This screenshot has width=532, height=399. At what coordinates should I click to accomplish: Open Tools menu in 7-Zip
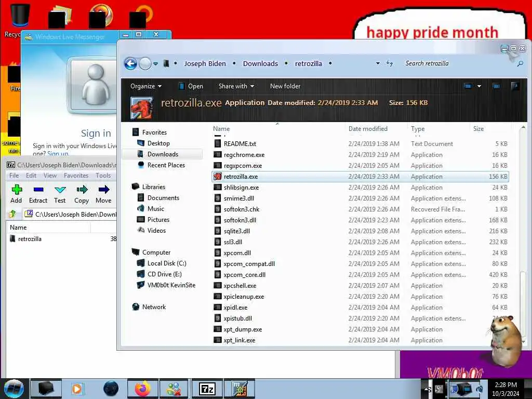pyautogui.click(x=103, y=176)
